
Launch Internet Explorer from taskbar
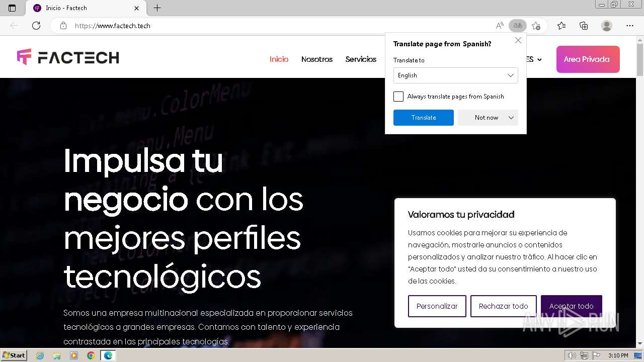pyautogui.click(x=40, y=355)
